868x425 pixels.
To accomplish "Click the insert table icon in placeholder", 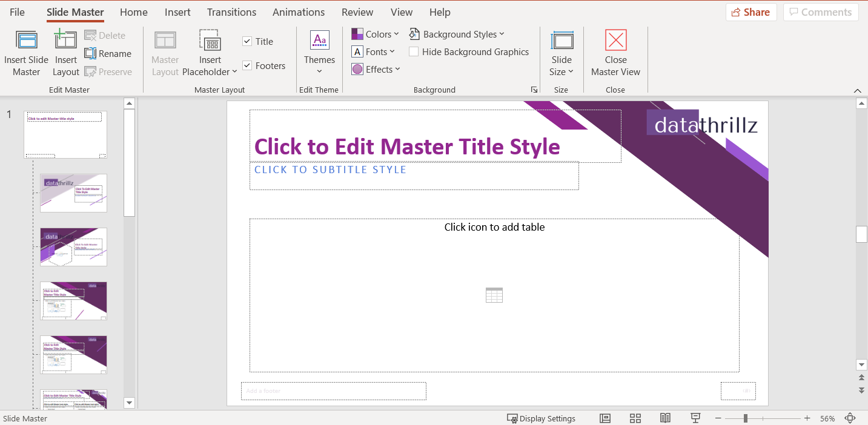I will tap(494, 295).
